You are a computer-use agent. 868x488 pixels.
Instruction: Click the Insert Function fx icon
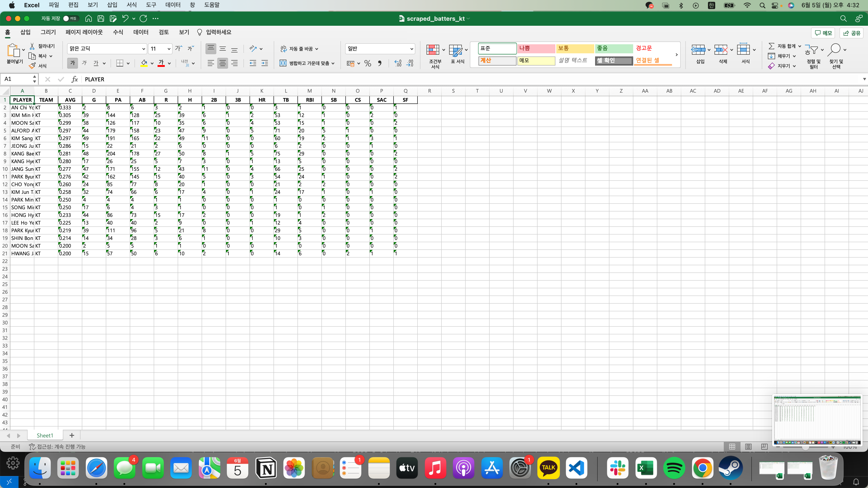pyautogui.click(x=74, y=79)
